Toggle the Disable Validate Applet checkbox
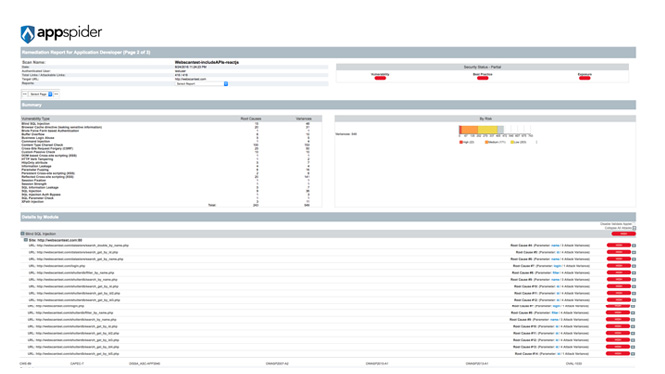This screenshot has width=665, height=374. click(x=634, y=224)
